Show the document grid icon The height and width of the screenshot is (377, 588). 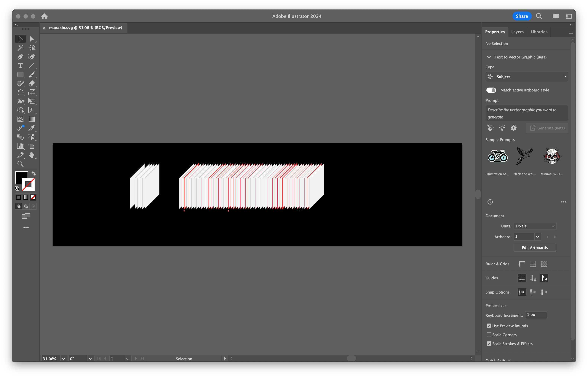533,264
